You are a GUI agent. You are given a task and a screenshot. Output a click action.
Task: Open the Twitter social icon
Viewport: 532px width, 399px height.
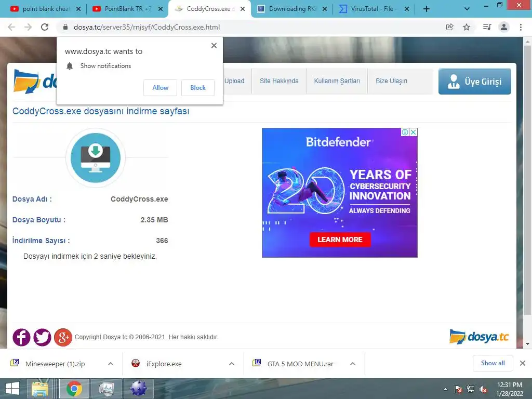click(x=42, y=337)
